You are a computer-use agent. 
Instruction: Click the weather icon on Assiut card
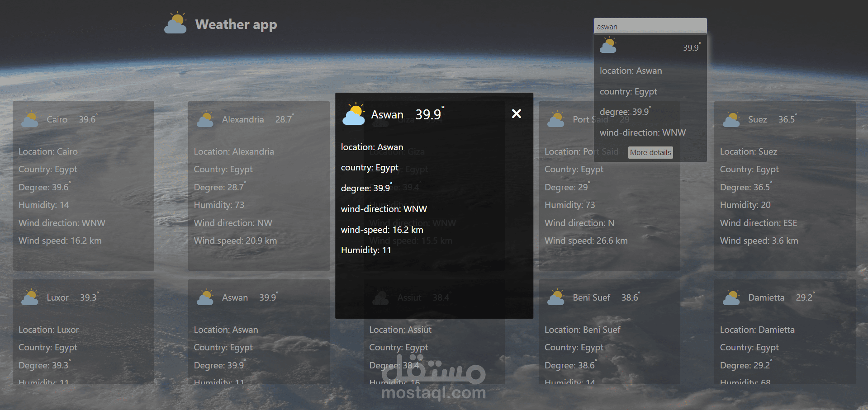381,297
